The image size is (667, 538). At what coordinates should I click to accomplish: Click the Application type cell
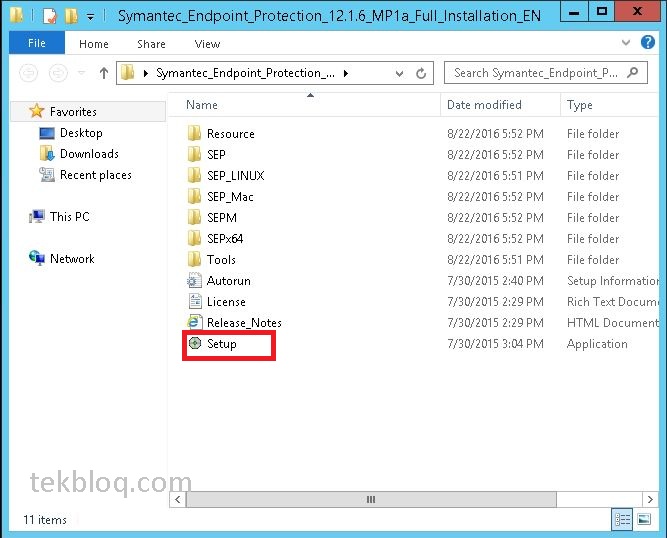597,344
